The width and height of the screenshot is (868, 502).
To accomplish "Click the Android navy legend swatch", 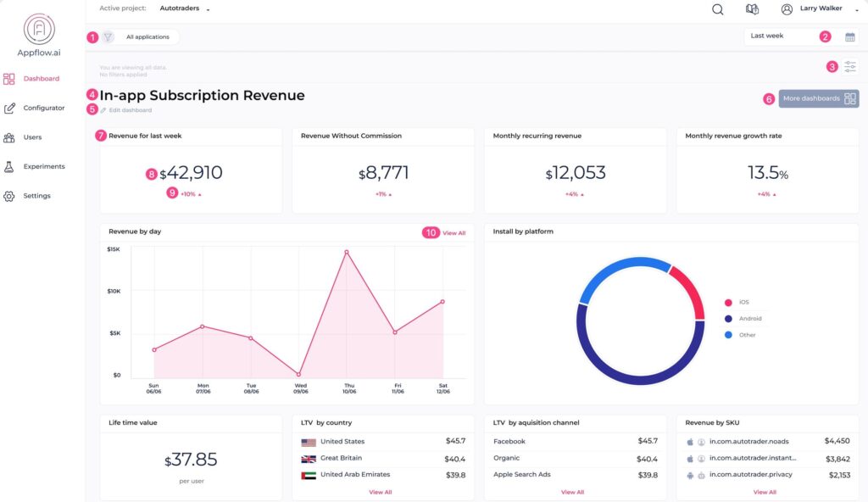I will [x=728, y=319].
